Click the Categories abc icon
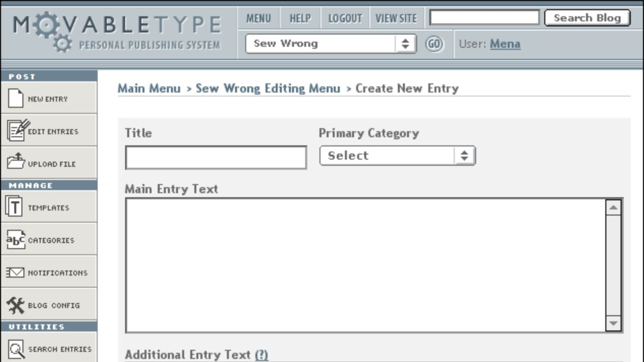This screenshot has height=362, width=644. (x=16, y=239)
